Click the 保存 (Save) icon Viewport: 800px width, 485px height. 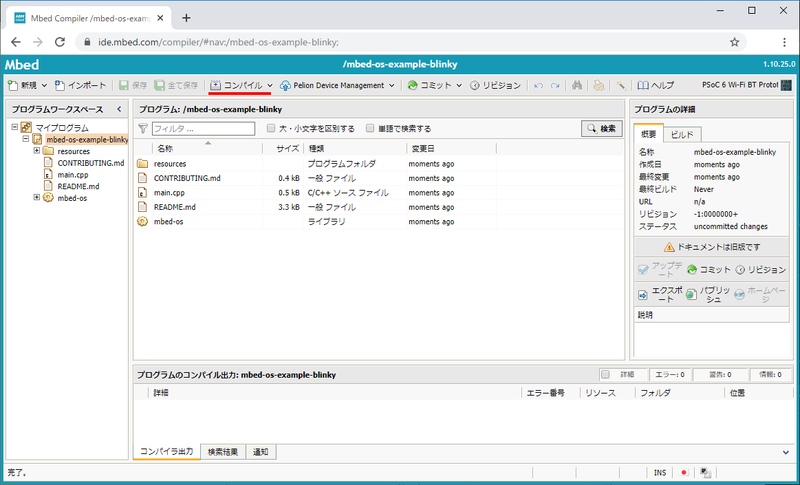123,85
